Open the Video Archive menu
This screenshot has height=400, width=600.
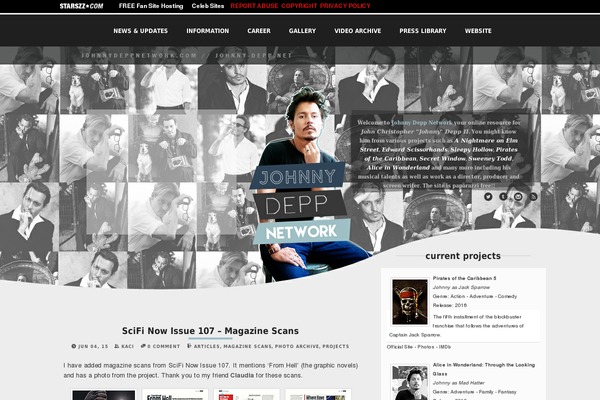pyautogui.click(x=358, y=31)
